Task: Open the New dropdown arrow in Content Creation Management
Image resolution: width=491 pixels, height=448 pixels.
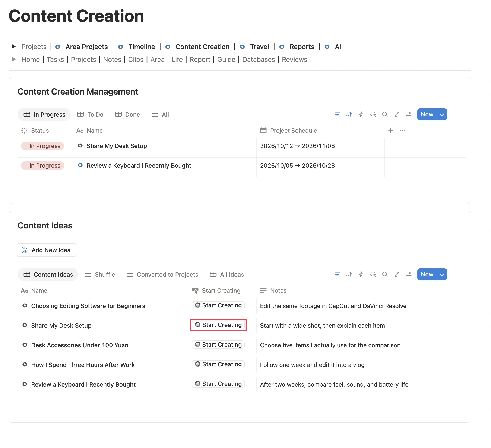Action: (x=441, y=114)
